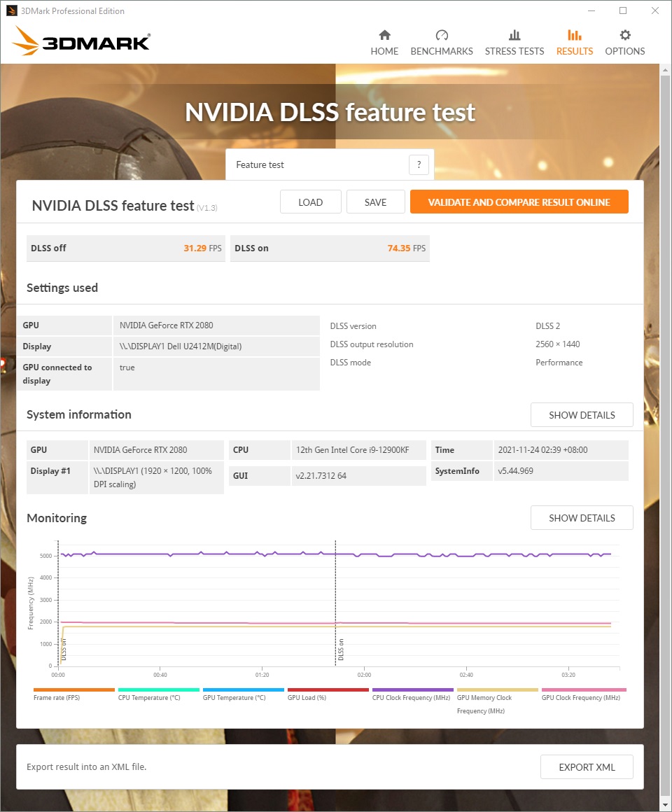The width and height of the screenshot is (672, 812).
Task: Close the 3DMark window
Action: click(655, 10)
